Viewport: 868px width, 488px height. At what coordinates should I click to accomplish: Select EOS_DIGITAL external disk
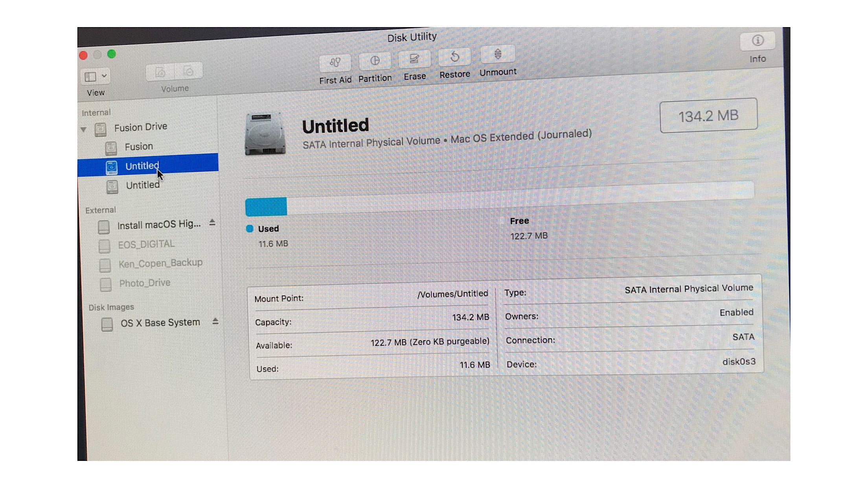pyautogui.click(x=146, y=245)
